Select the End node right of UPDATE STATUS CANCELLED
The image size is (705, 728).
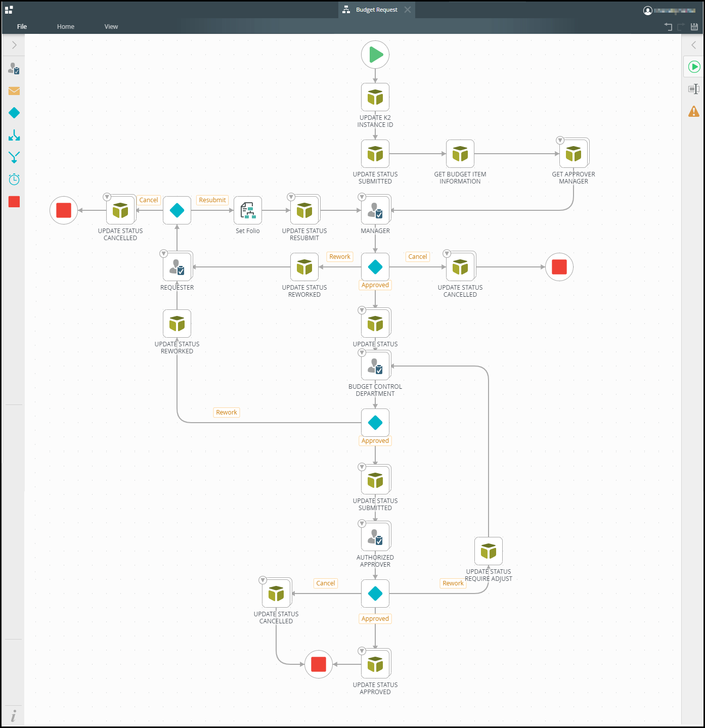559,267
